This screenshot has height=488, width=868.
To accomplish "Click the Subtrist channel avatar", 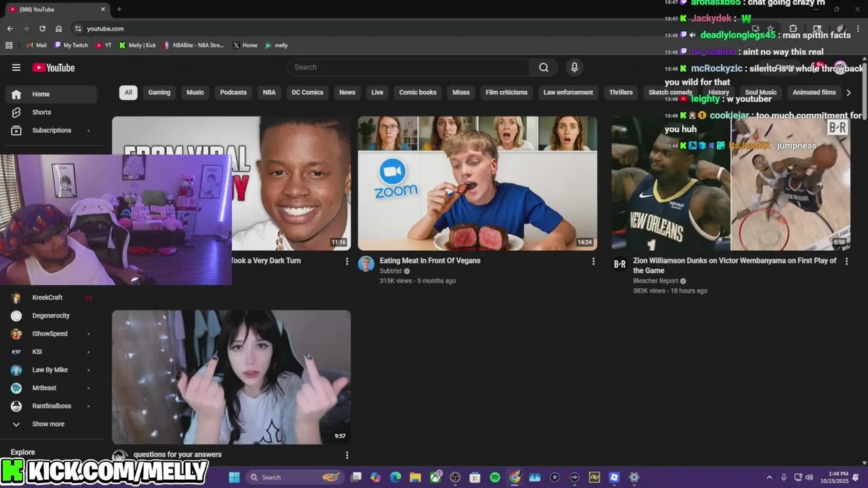I will [366, 264].
